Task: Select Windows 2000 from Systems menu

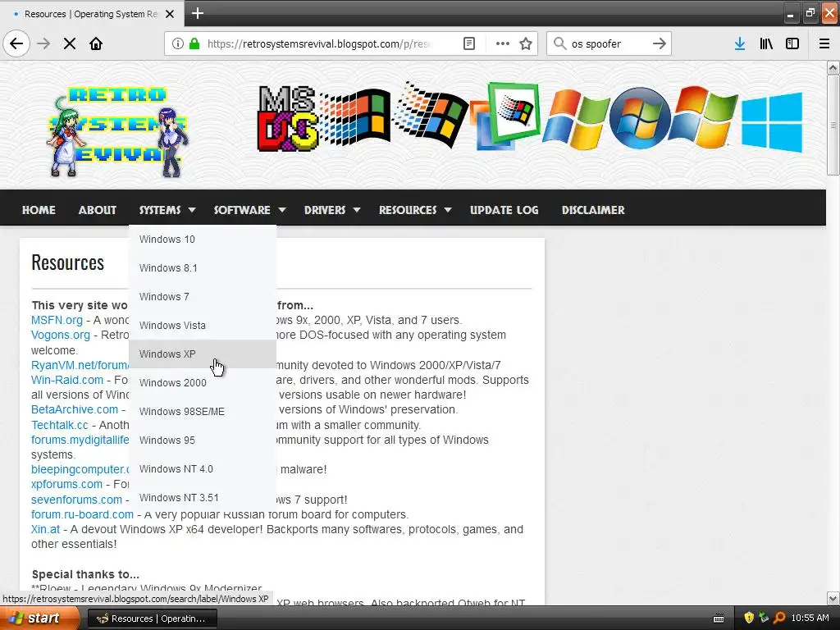Action: pyautogui.click(x=203, y=383)
